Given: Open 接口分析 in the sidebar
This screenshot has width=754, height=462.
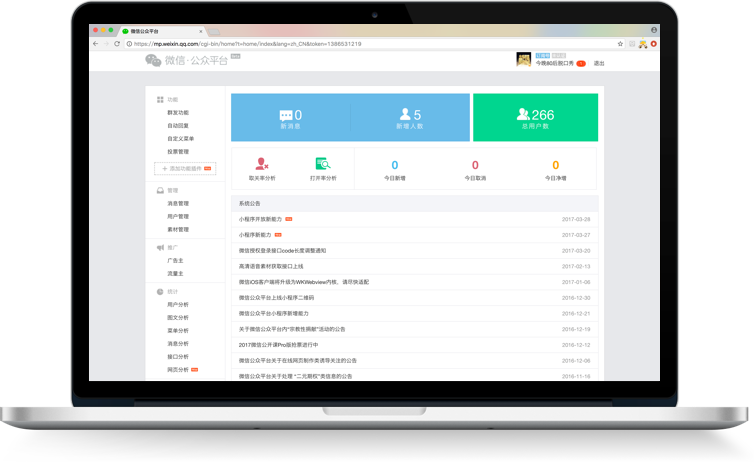Looking at the screenshot, I should click(x=178, y=357).
